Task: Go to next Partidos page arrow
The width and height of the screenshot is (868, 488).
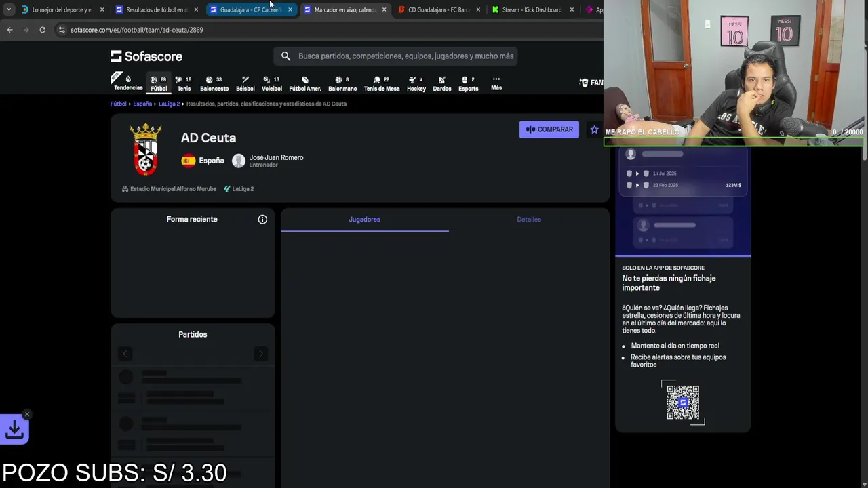Action: pyautogui.click(x=260, y=354)
